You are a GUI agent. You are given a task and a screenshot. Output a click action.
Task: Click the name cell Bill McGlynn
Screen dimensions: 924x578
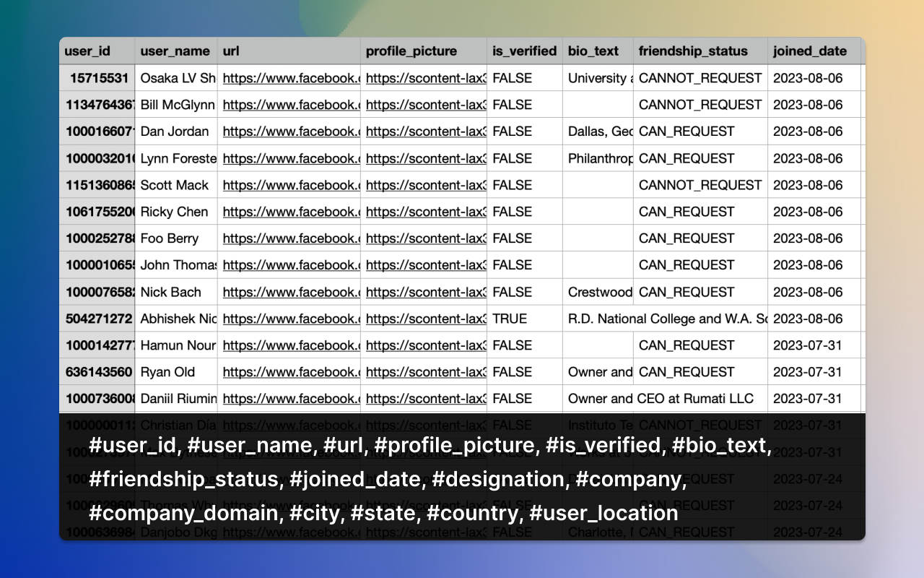176,105
